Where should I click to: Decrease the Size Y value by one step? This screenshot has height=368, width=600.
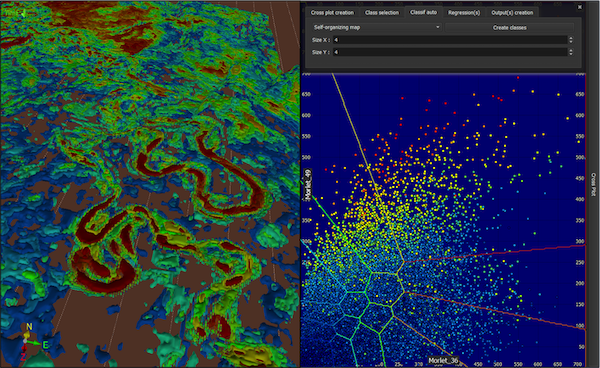coord(571,54)
